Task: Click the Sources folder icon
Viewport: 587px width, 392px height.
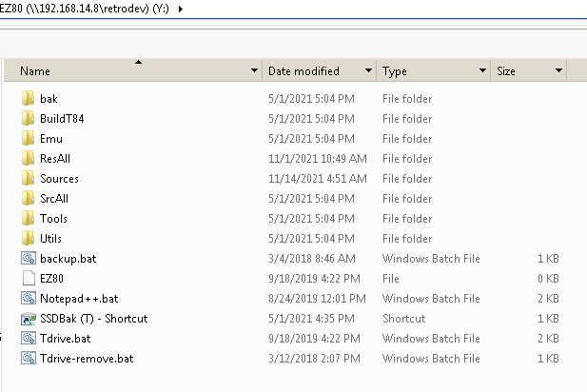Action: pyautogui.click(x=29, y=178)
